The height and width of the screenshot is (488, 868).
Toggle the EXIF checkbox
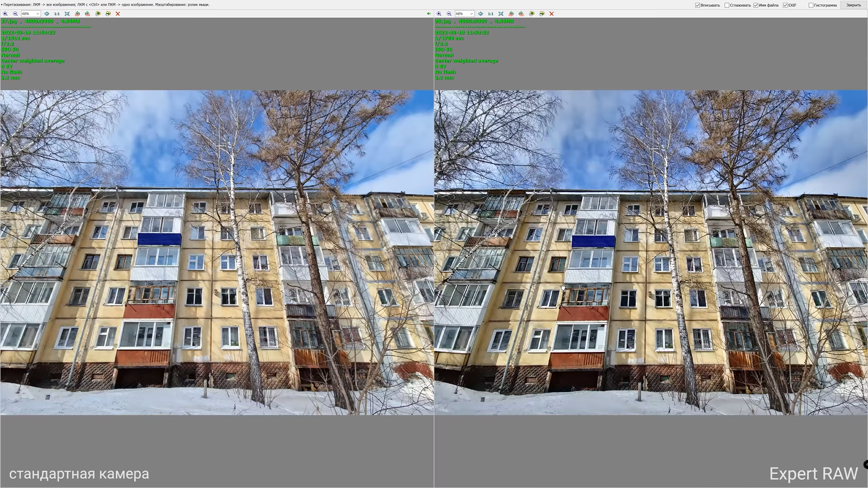coord(785,5)
